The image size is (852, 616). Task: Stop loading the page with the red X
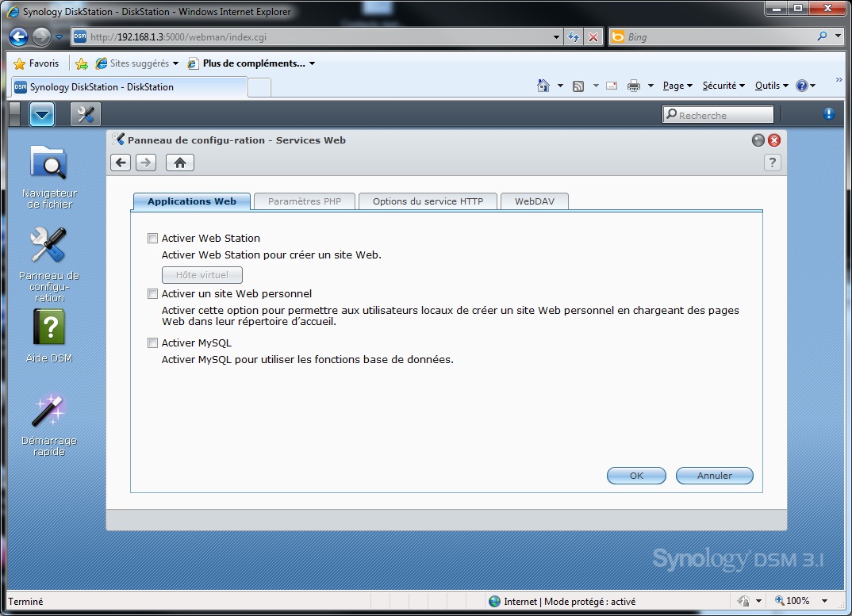[593, 37]
